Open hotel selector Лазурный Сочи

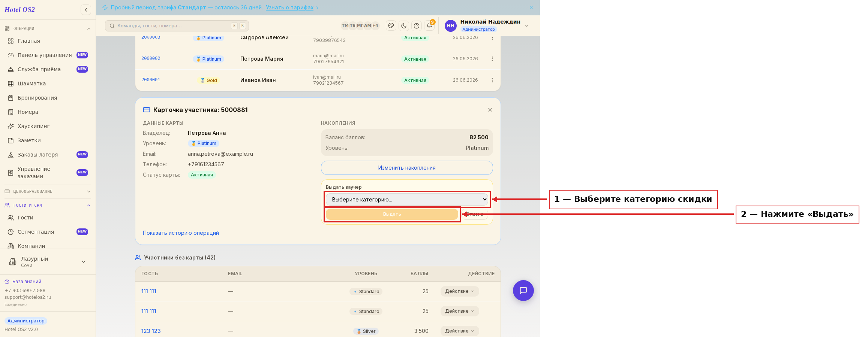click(48, 262)
